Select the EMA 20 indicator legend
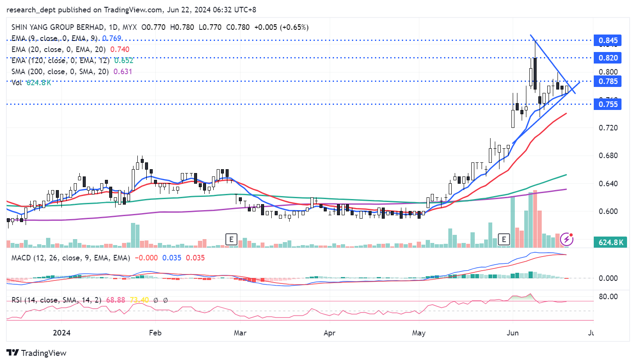Image resolution: width=636 pixels, height=364 pixels. pyautogui.click(x=58, y=49)
